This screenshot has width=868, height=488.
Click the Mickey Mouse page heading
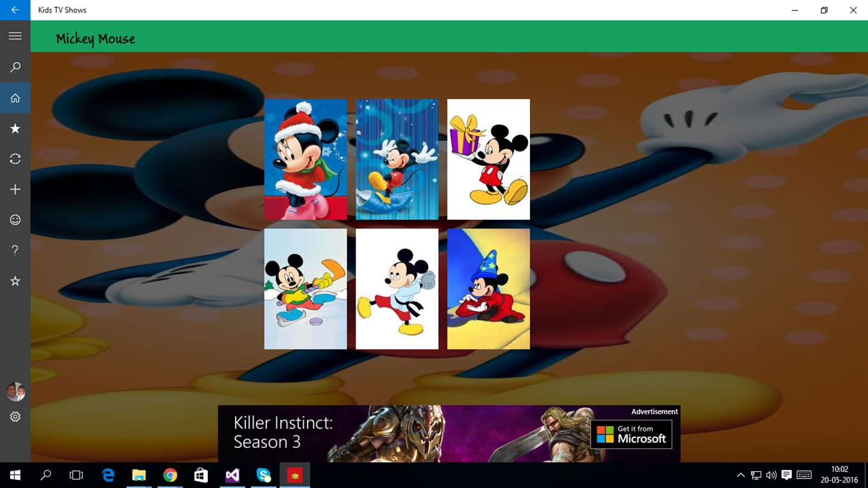point(95,39)
